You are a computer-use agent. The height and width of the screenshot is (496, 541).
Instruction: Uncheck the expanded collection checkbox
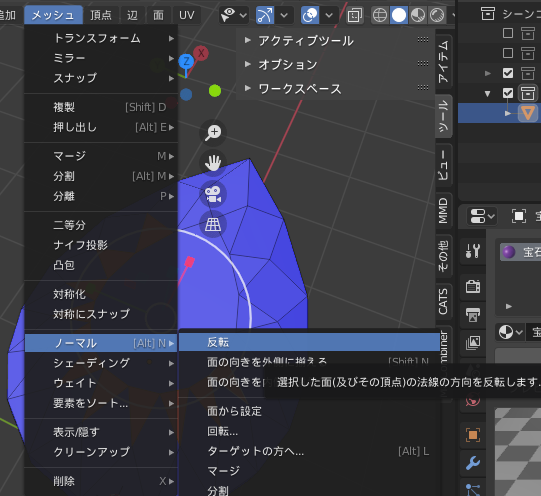click(508, 93)
